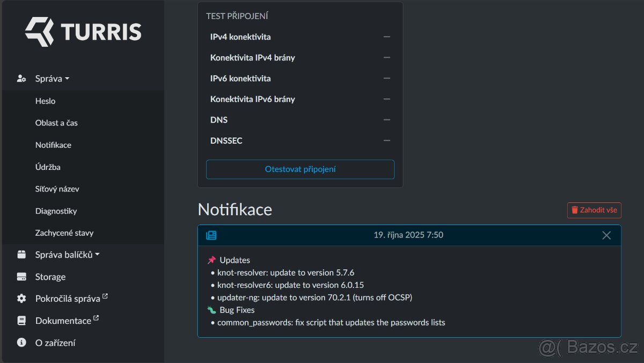Select Oblast a čas in the sidebar
This screenshot has width=644, height=363.
[56, 123]
